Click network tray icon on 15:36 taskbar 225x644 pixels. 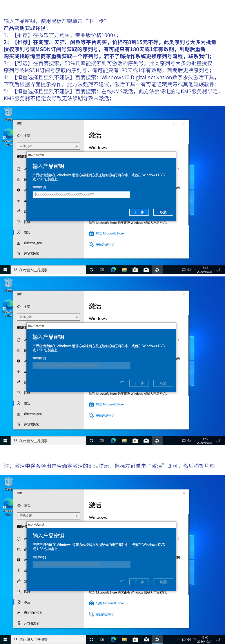(x=184, y=270)
